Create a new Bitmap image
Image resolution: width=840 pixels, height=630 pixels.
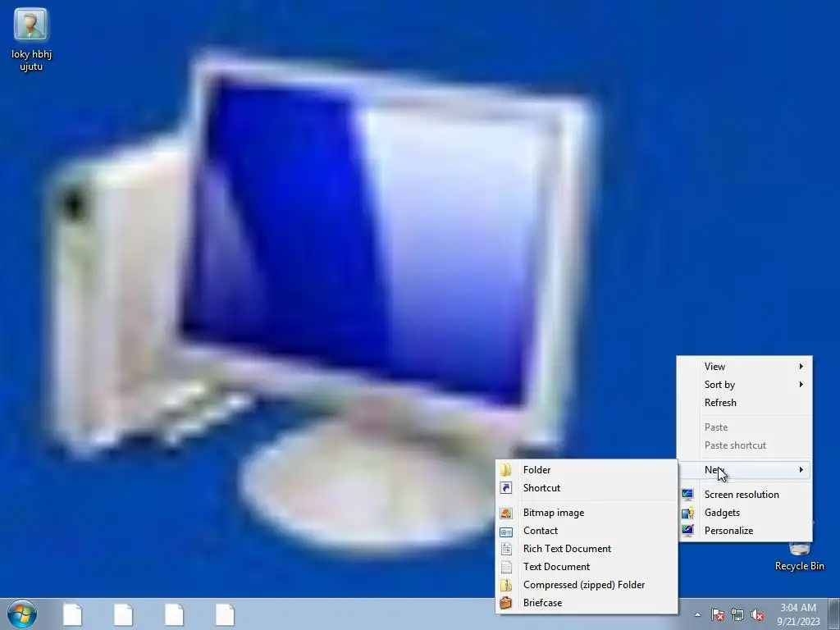[587, 513]
